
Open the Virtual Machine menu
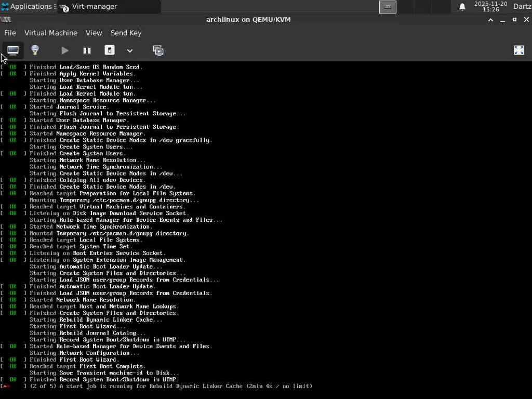pos(51,33)
